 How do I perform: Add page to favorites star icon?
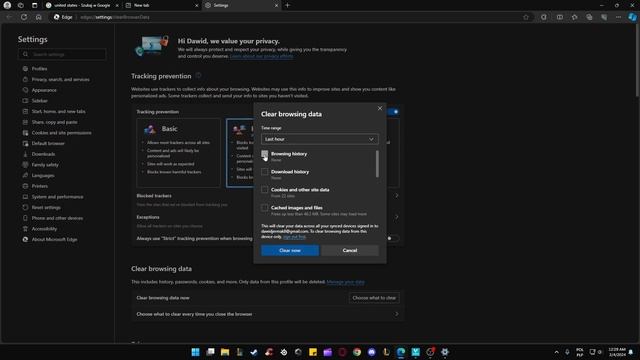[526, 17]
